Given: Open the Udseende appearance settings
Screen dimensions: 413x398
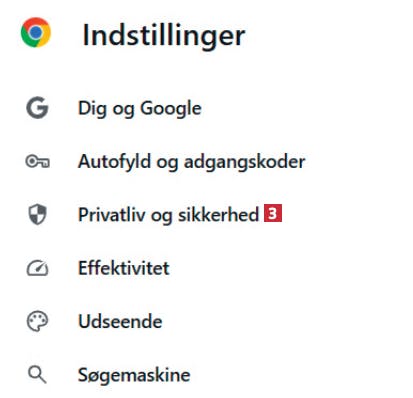Looking at the screenshot, I should (120, 321).
